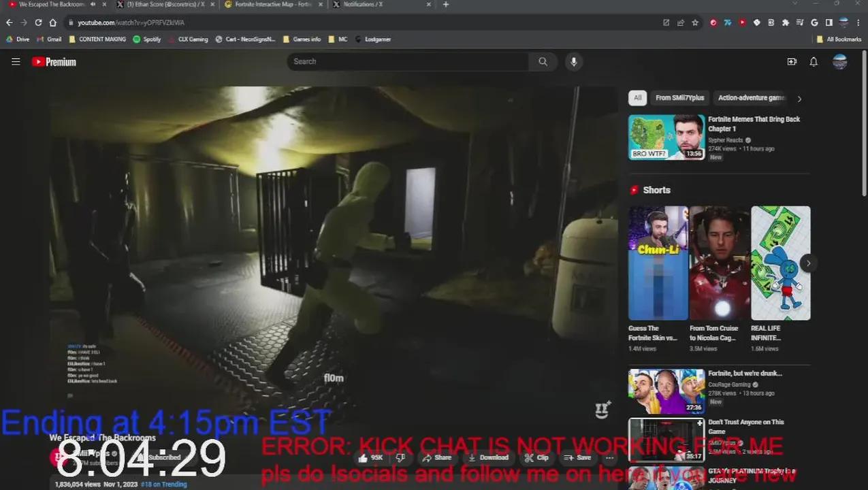This screenshot has height=490, width=868.
Task: Open the CouRage Gaming channel name
Action: 729,385
